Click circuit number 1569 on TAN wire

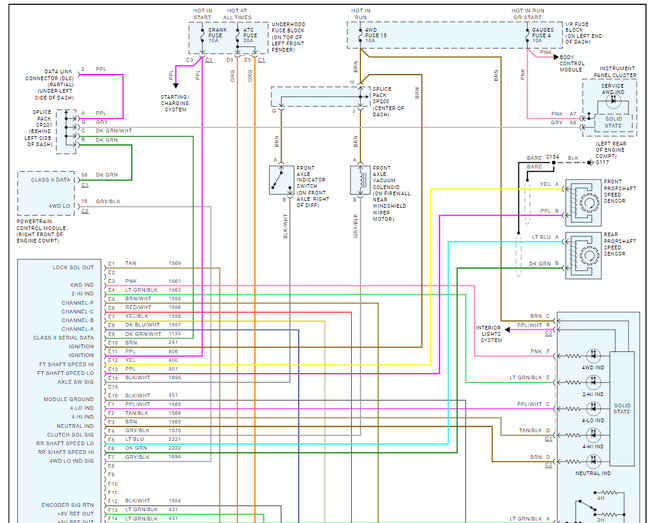tap(175, 263)
